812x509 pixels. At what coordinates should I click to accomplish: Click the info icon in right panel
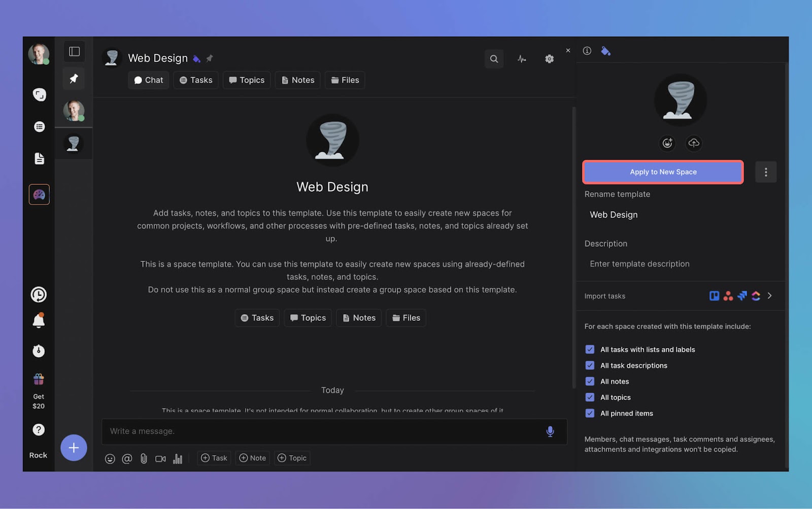(587, 51)
